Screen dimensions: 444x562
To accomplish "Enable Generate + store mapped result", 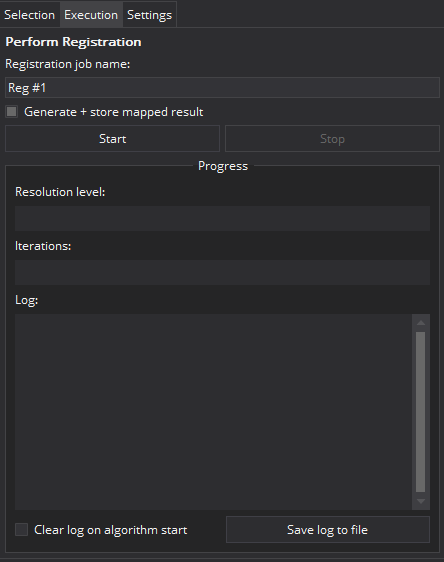I will click(11, 112).
